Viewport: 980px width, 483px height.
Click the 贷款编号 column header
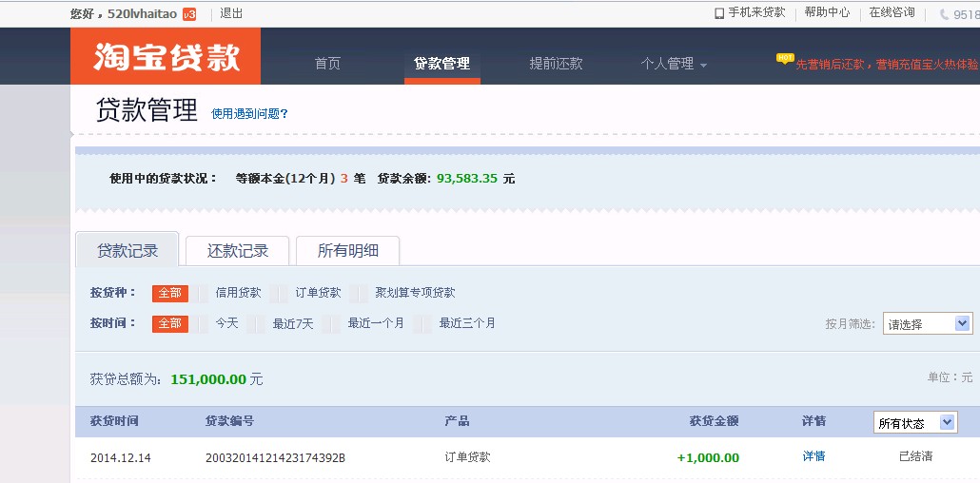tap(230, 421)
